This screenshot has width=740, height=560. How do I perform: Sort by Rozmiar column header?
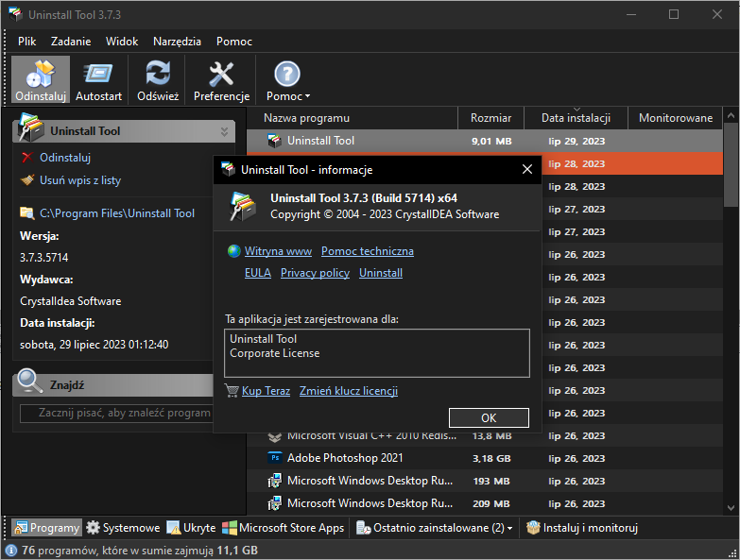click(490, 118)
